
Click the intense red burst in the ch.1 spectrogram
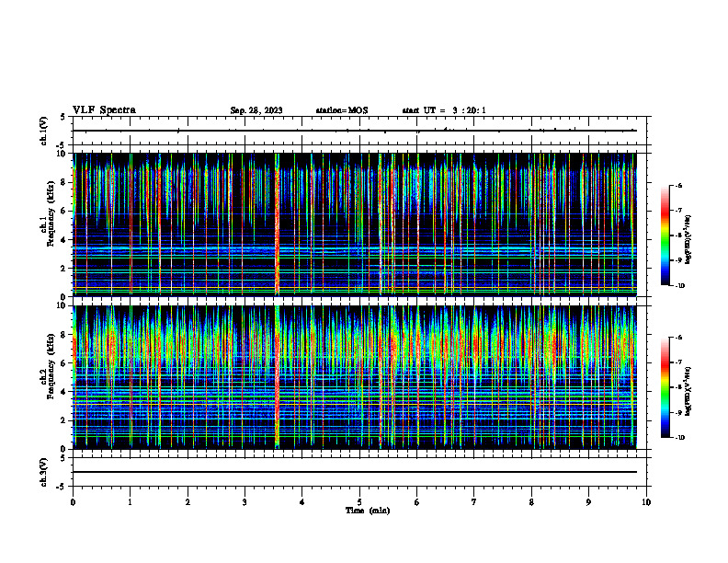(x=278, y=224)
